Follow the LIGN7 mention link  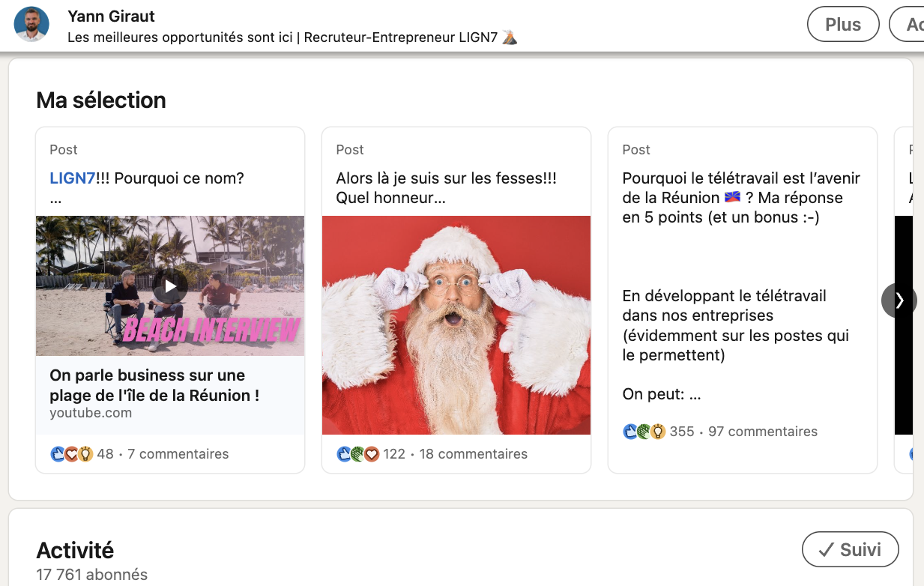(72, 178)
